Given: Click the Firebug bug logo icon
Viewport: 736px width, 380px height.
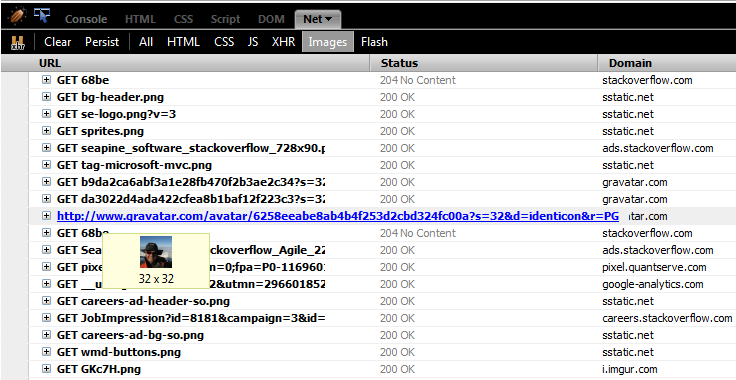Looking at the screenshot, I should [17, 17].
